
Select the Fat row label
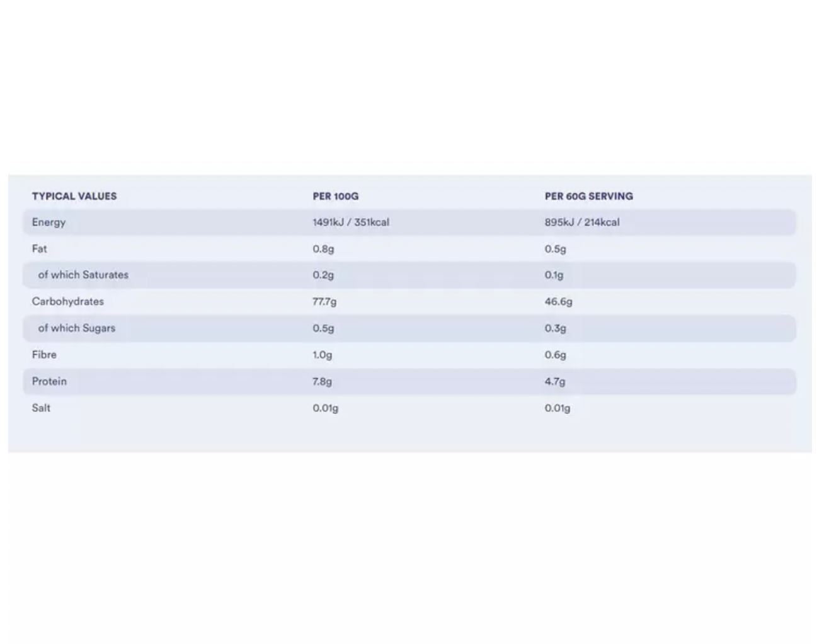39,249
